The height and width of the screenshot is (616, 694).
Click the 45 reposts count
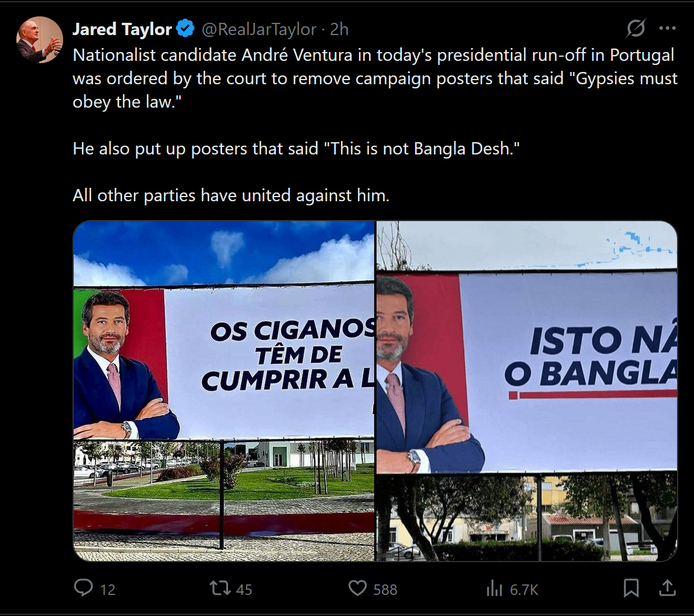coord(244,590)
